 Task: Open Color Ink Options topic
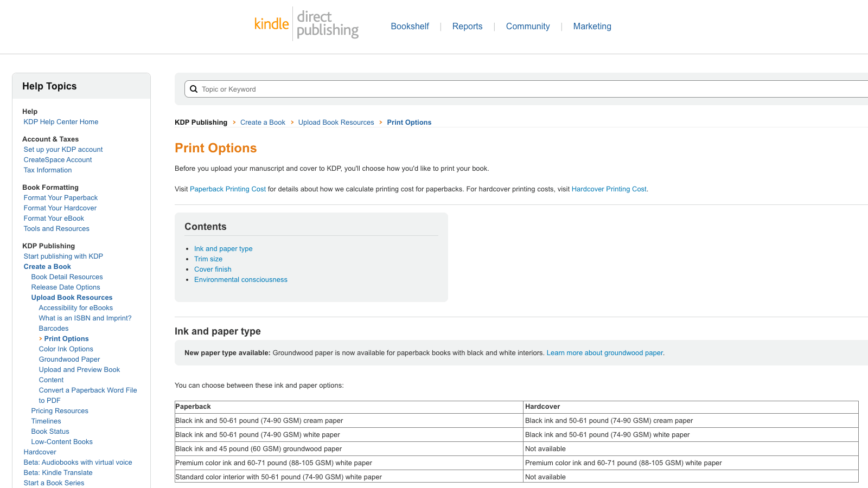(x=66, y=349)
